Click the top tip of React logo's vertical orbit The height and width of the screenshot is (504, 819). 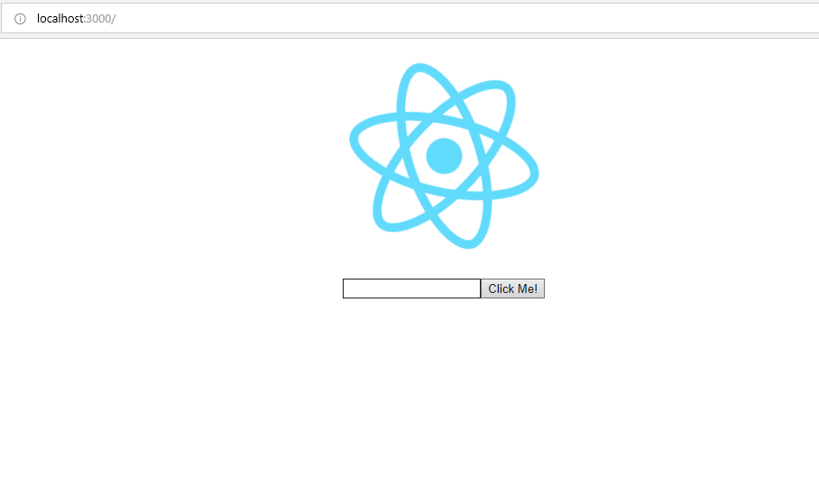coord(419,68)
